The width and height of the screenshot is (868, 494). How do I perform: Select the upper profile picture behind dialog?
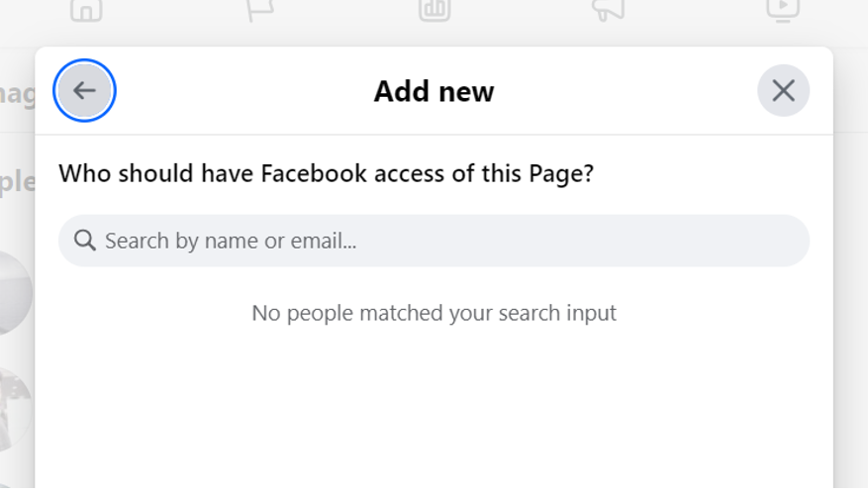[15, 292]
